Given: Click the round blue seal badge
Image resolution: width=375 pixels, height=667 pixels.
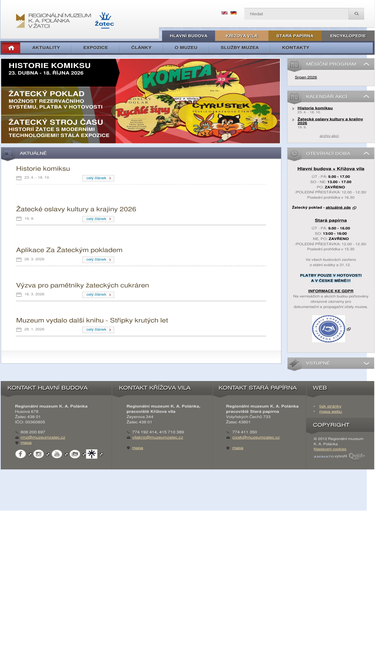Looking at the screenshot, I should [328, 329].
